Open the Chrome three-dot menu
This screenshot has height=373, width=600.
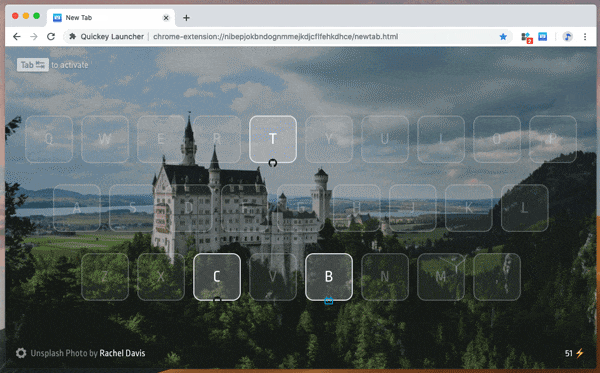585,36
